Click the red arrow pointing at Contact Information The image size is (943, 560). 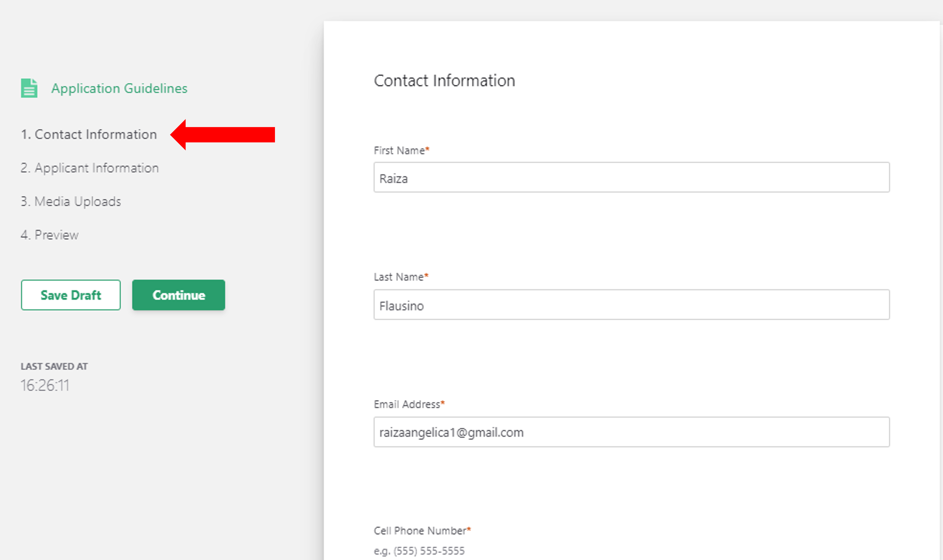(223, 135)
